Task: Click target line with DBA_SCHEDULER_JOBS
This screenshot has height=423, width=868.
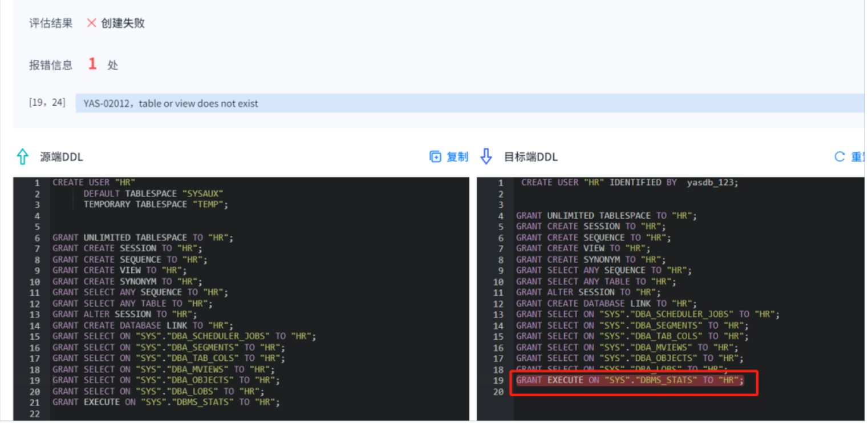Action: (648, 315)
